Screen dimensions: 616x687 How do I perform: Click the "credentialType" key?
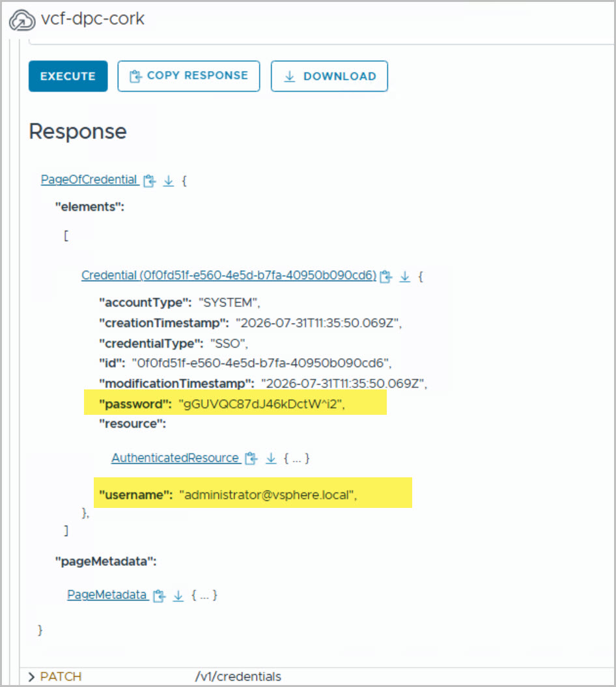(x=151, y=344)
